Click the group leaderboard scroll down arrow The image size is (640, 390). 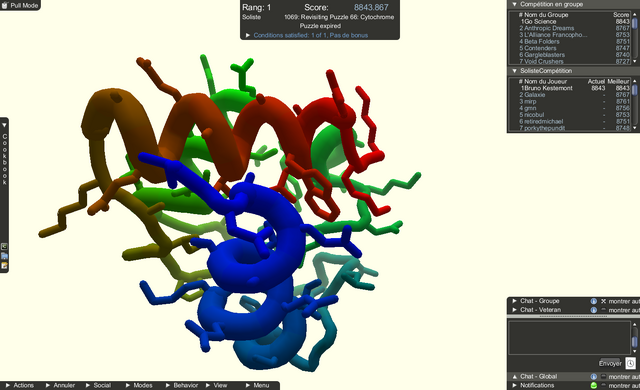[x=634, y=61]
